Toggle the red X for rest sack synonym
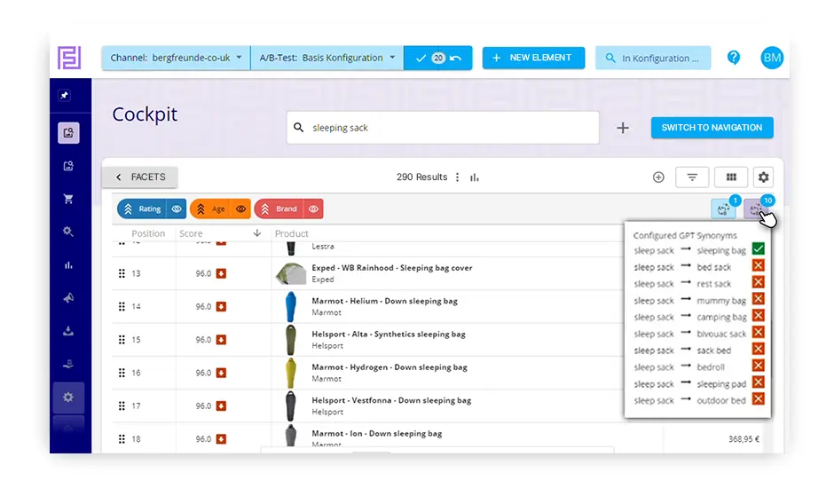This screenshot has height=504, width=834. [x=759, y=282]
